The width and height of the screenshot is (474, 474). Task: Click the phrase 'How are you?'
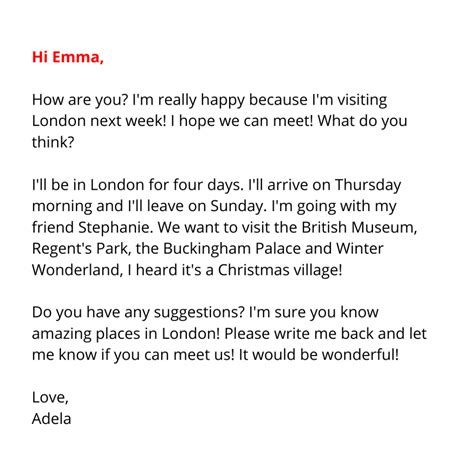80,100
